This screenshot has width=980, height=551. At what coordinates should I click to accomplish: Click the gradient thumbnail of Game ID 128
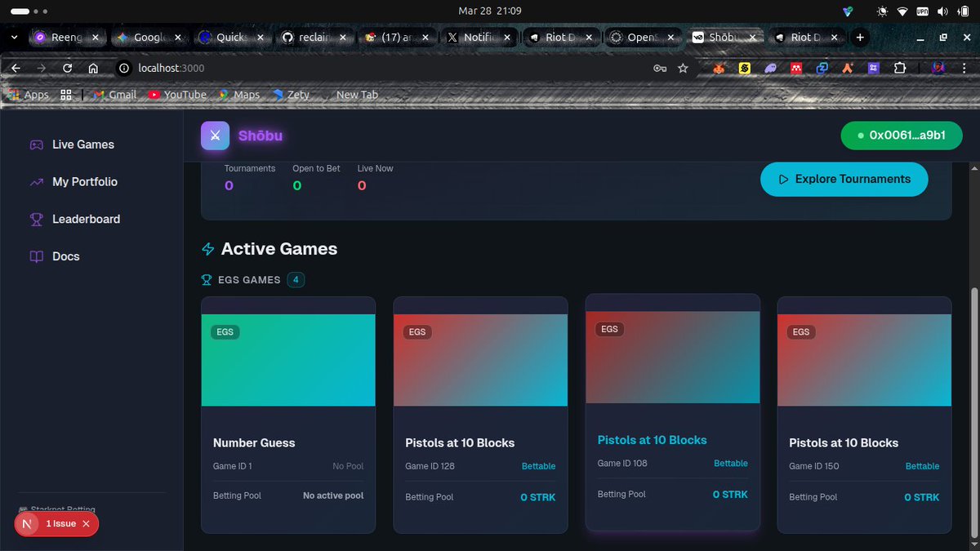coord(480,360)
